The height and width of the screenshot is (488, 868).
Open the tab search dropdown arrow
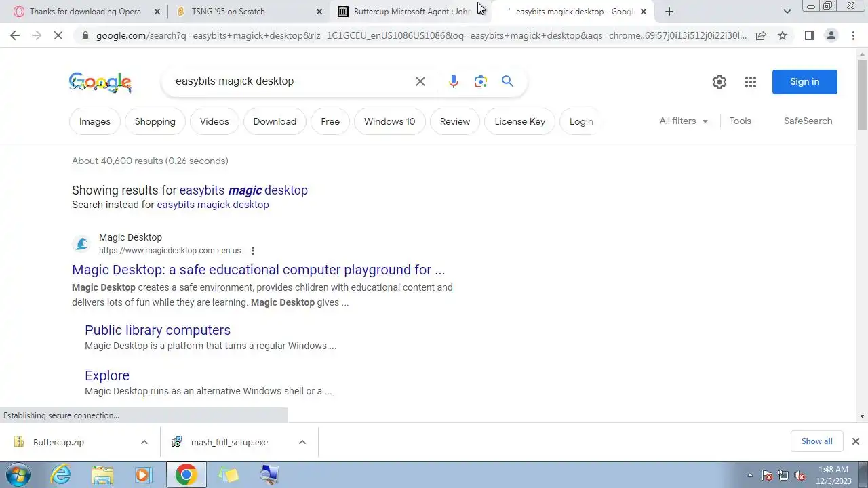click(x=787, y=12)
